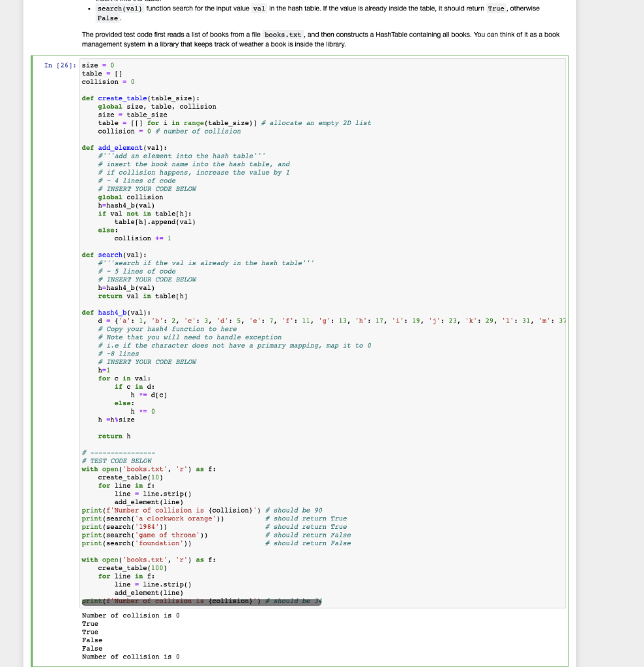Click the last False output line

(91, 648)
